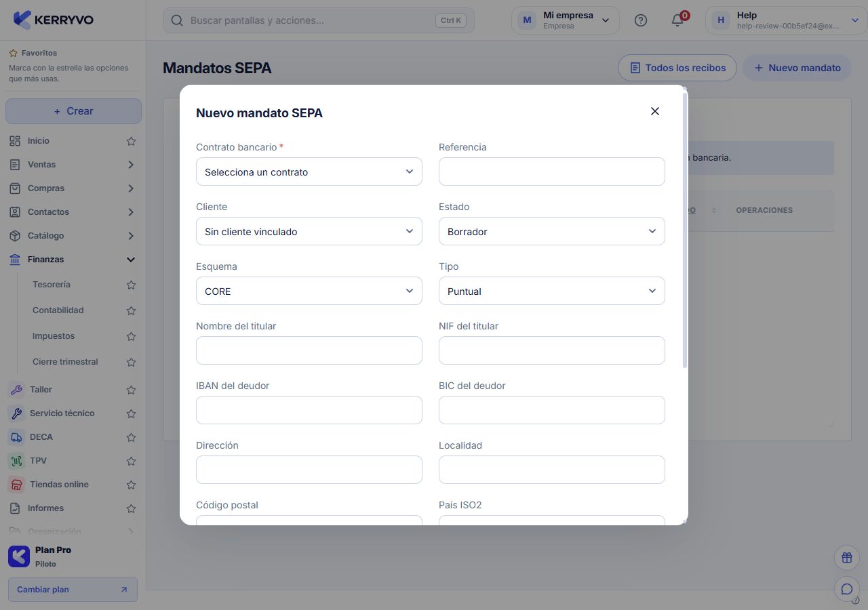Screen dimensions: 868x610
Task: Expand the Ventas menu section
Action: tap(131, 165)
